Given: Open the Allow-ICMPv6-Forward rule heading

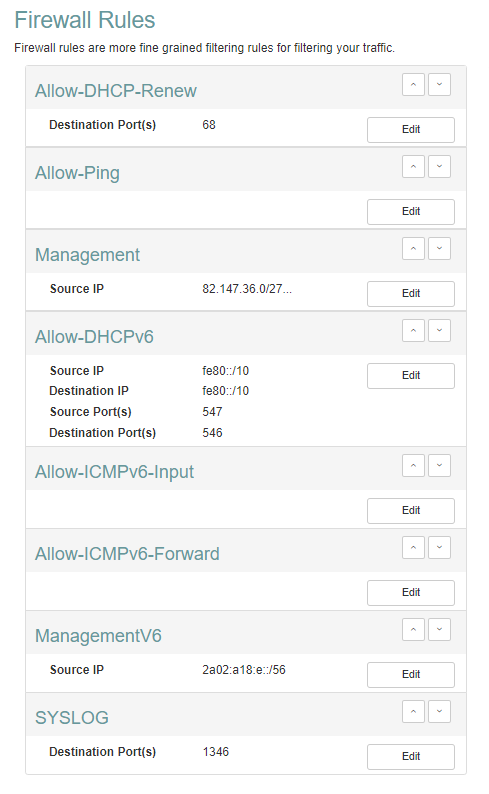Looking at the screenshot, I should [x=127, y=554].
